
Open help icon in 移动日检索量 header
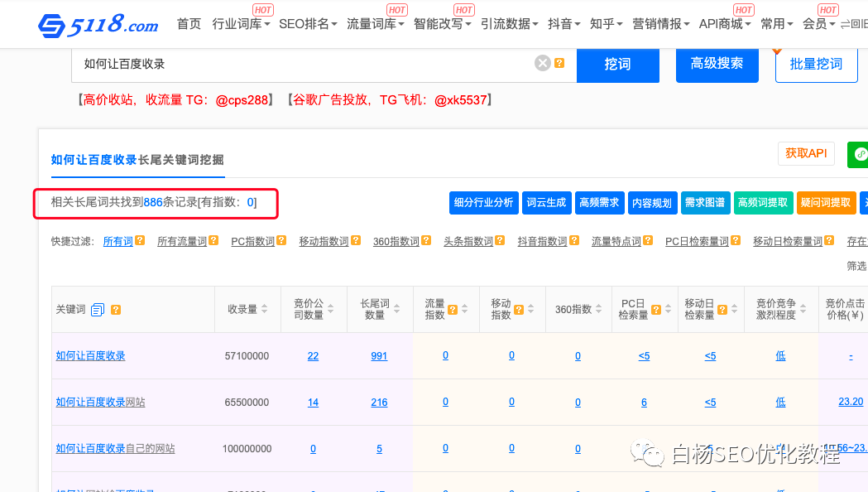click(722, 310)
